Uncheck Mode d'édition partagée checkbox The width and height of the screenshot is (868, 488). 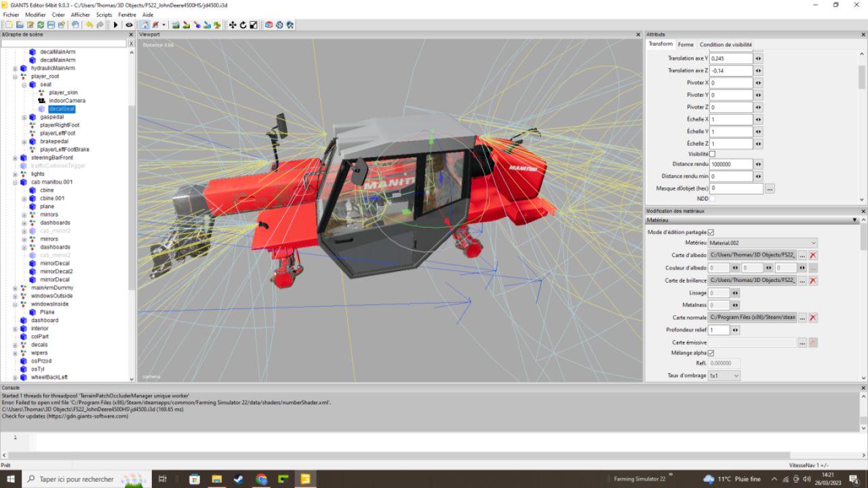(711, 232)
